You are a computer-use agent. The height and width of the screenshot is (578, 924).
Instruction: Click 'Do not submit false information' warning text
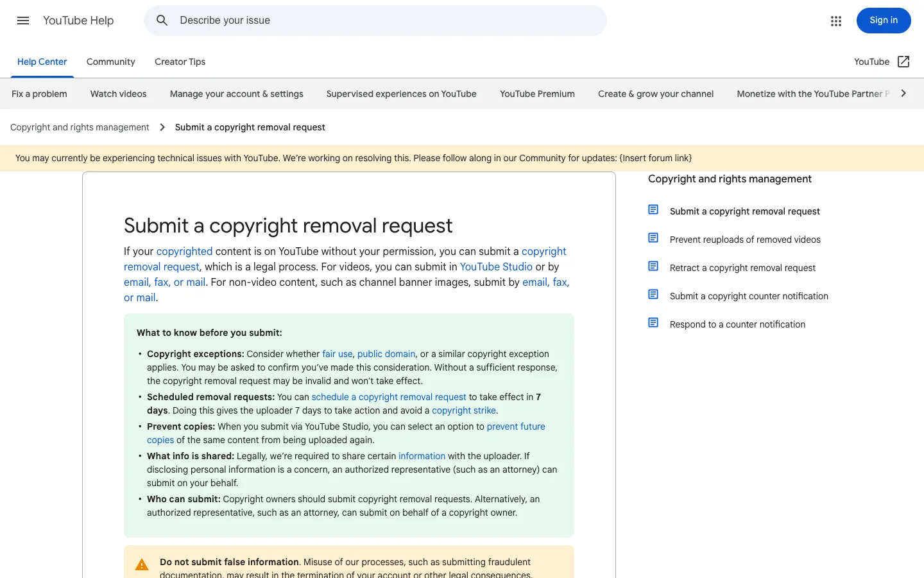(x=229, y=562)
